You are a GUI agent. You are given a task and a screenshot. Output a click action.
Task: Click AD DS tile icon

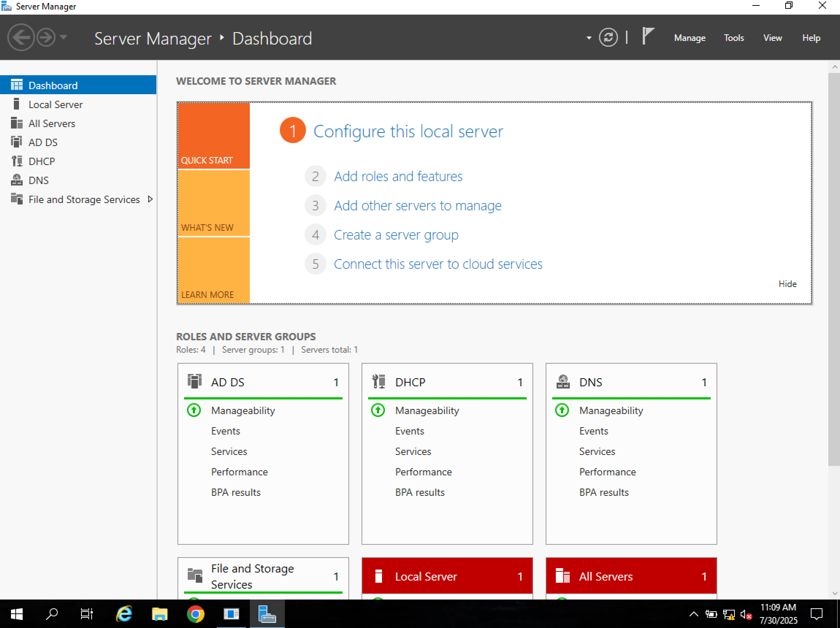pyautogui.click(x=194, y=381)
